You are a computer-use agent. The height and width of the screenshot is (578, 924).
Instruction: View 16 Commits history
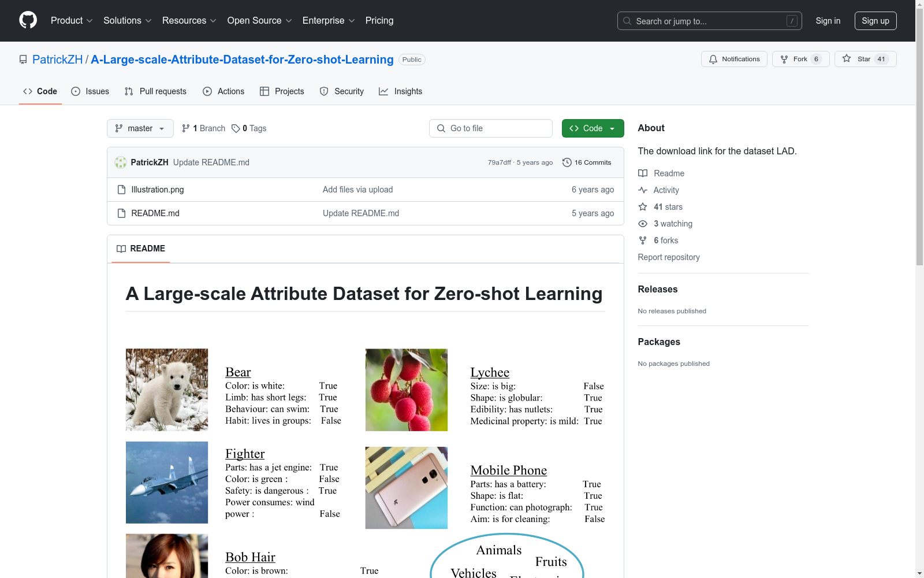point(587,162)
